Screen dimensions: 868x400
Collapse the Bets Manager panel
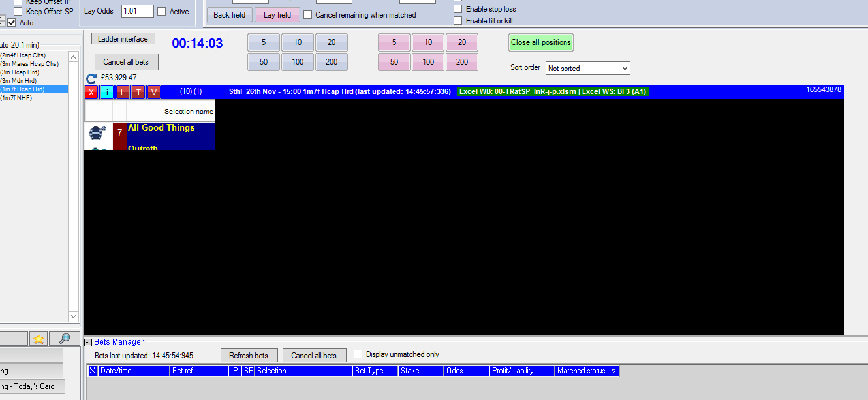click(88, 342)
